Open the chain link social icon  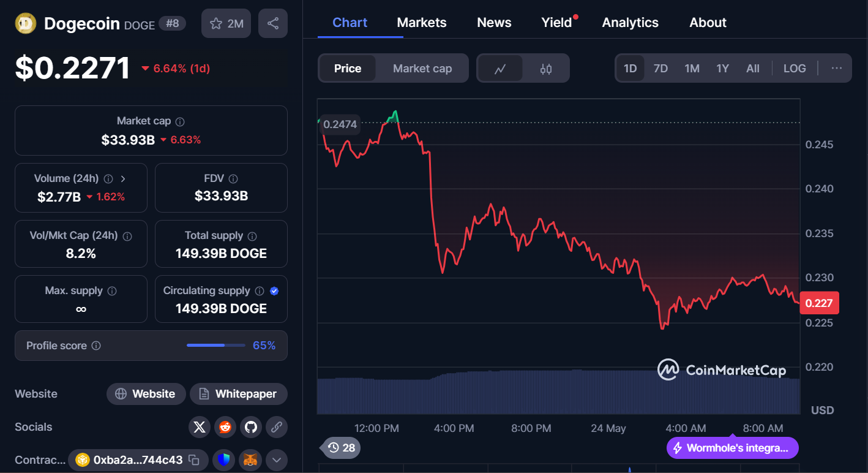(277, 427)
